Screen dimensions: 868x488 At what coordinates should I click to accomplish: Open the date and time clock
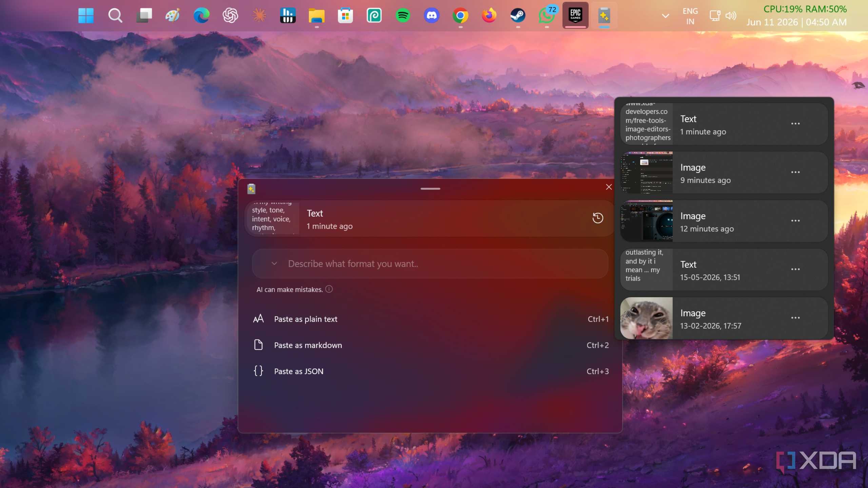coord(797,22)
